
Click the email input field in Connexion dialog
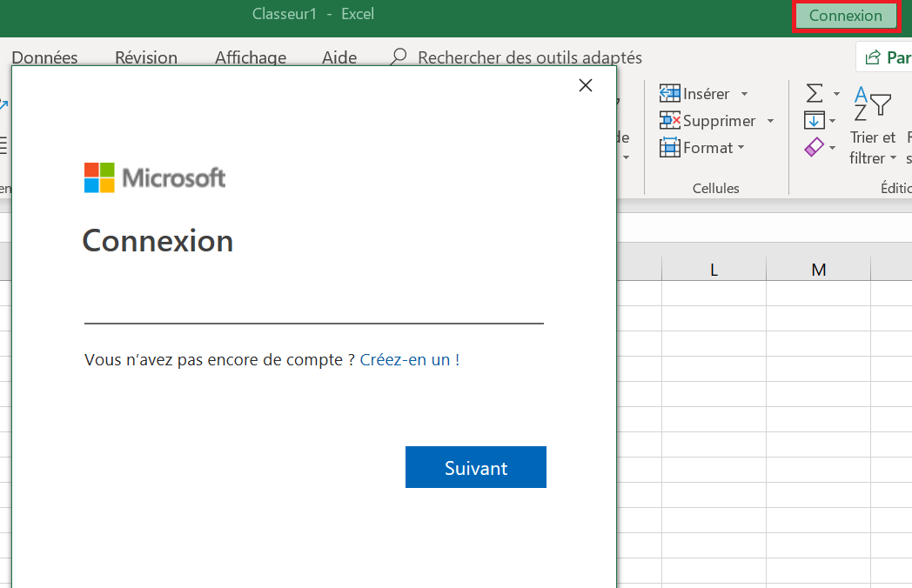coord(314,307)
